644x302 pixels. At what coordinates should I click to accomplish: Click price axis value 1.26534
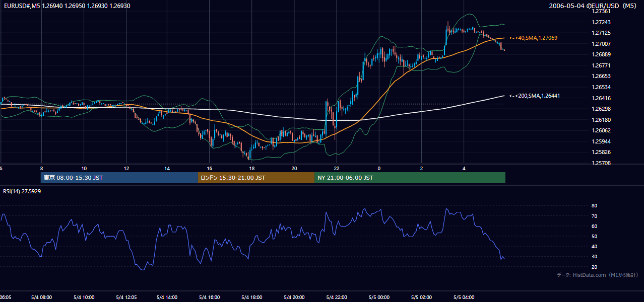point(601,87)
